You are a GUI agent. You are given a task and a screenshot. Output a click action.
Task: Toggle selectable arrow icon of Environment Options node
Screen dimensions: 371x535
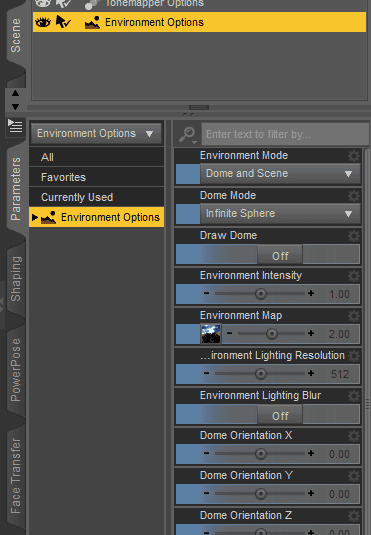[63, 22]
